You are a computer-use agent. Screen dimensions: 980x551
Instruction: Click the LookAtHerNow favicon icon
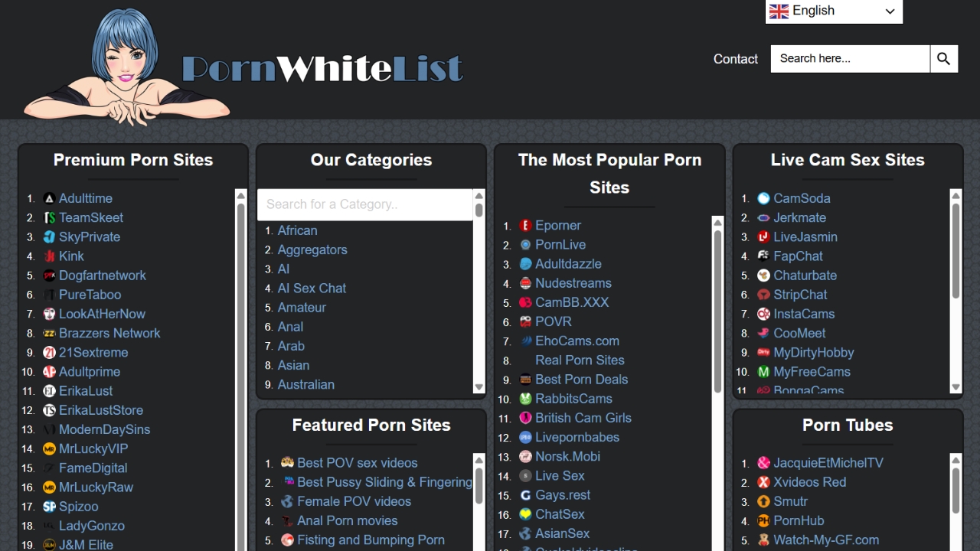pos(49,314)
